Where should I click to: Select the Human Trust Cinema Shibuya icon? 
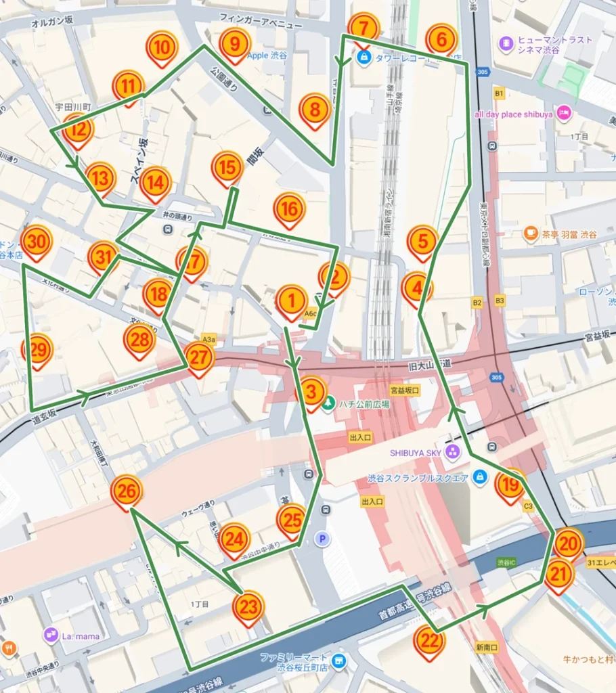[506, 44]
